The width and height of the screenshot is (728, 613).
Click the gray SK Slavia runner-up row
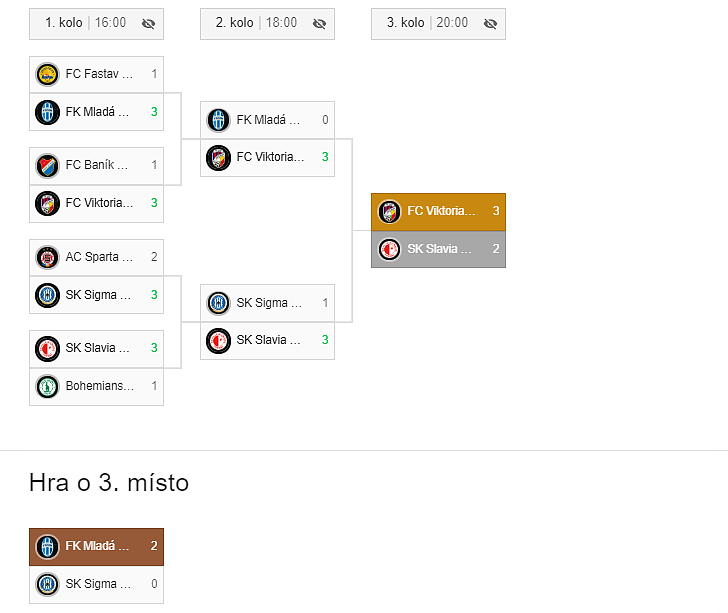point(438,249)
